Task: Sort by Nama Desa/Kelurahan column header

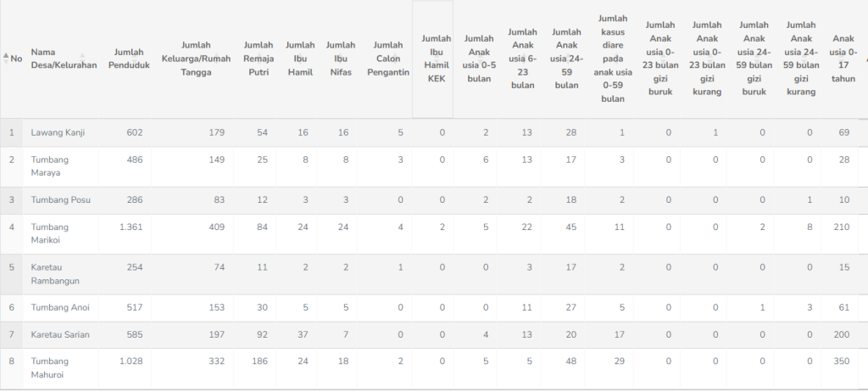Action: click(x=64, y=59)
